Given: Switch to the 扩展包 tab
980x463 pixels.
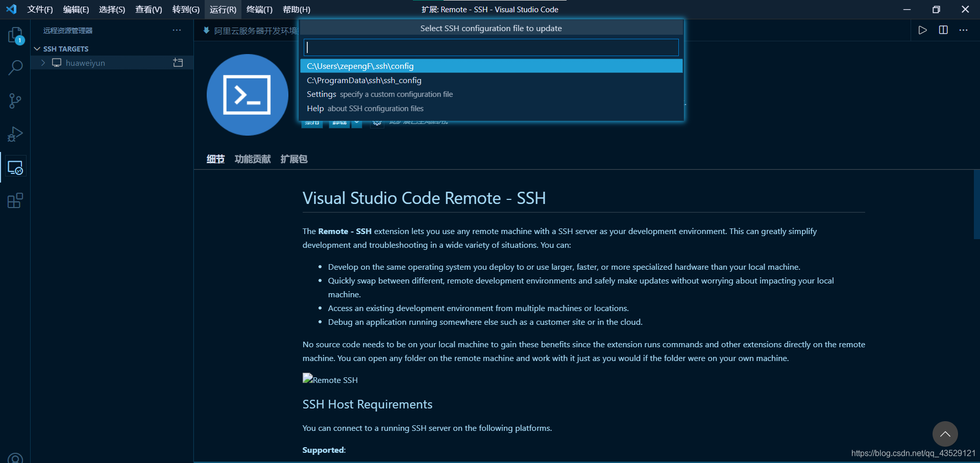Looking at the screenshot, I should (x=294, y=159).
